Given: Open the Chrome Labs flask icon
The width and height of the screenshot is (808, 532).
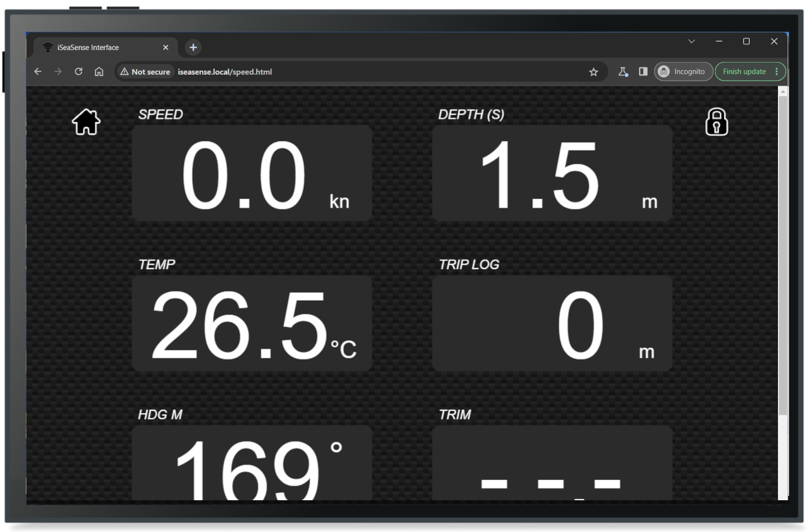Looking at the screenshot, I should pyautogui.click(x=623, y=72).
